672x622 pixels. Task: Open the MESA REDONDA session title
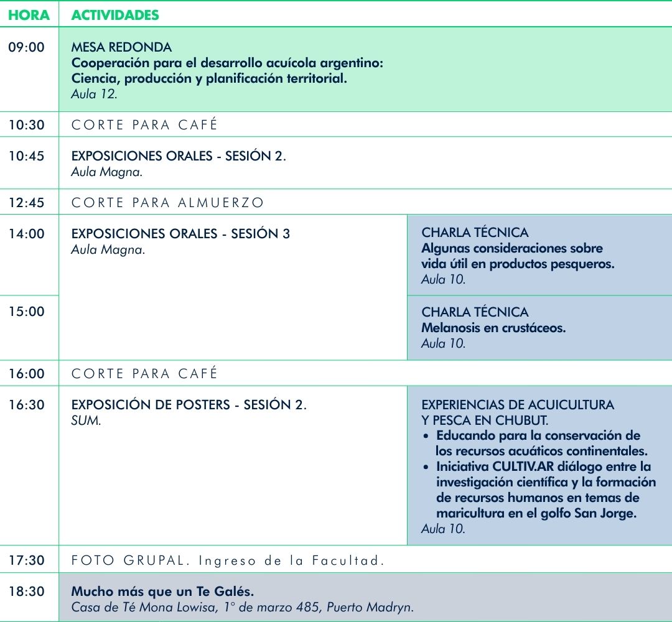tap(121, 47)
